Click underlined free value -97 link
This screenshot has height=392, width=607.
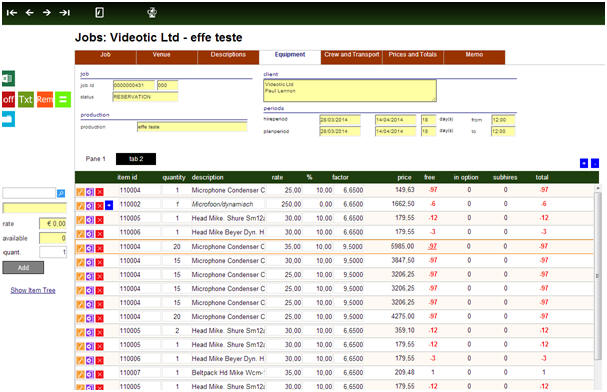pos(432,246)
